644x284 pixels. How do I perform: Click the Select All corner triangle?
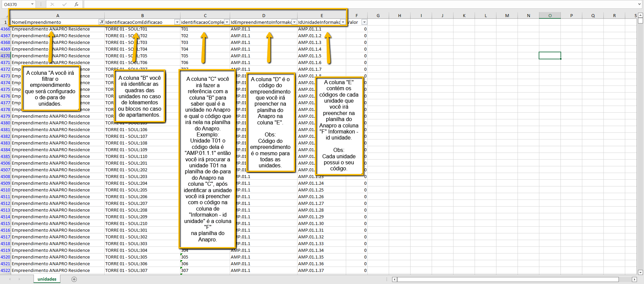(x=5, y=15)
